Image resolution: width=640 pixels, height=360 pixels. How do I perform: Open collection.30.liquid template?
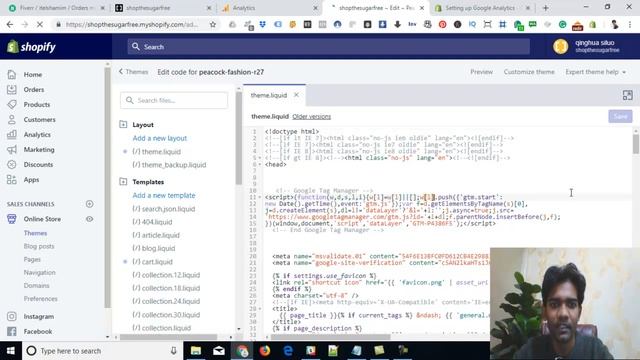(166, 315)
